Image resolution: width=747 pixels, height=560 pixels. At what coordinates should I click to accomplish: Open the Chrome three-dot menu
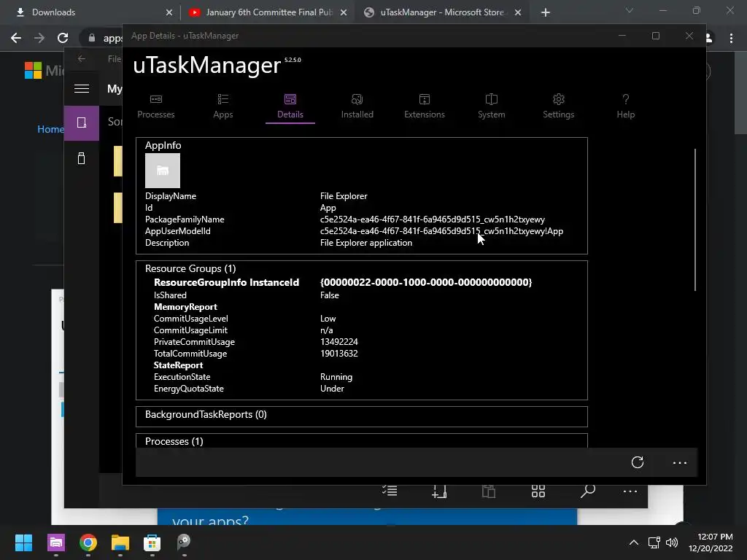(x=731, y=38)
